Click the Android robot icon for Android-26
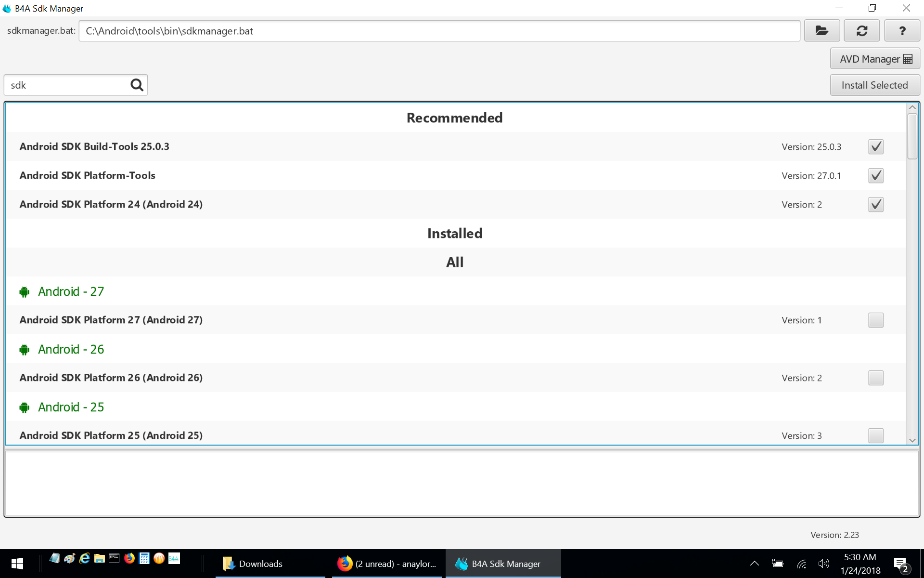 (25, 349)
